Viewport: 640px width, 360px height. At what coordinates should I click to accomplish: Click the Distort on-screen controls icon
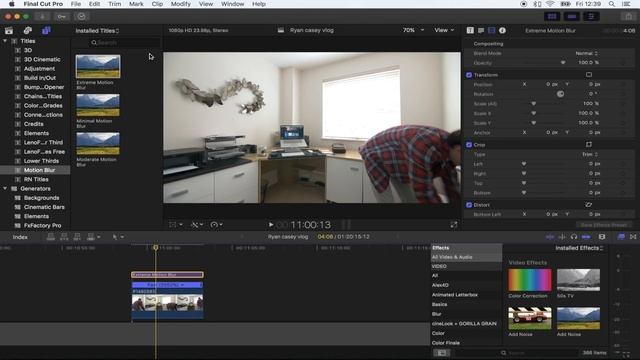[x=589, y=204]
